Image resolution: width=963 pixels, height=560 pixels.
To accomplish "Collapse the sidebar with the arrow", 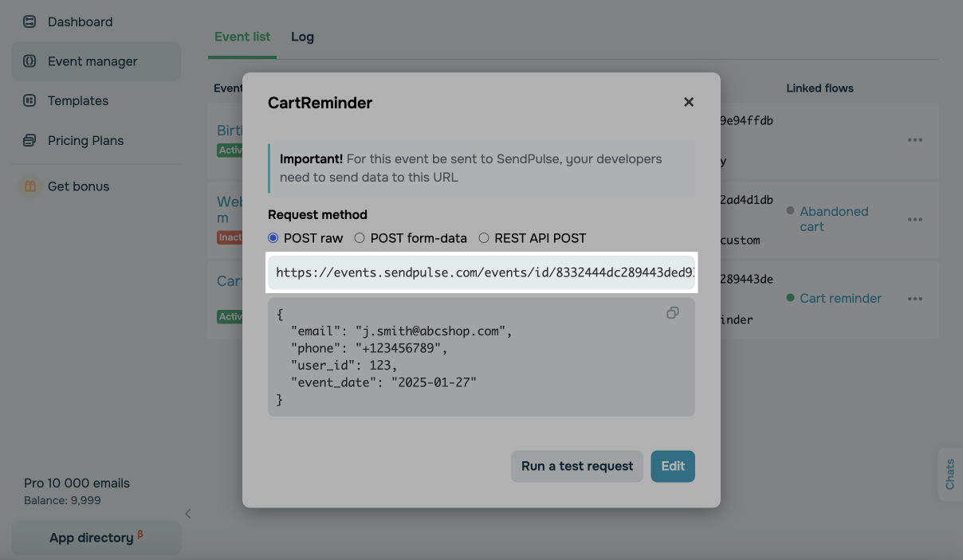I will point(188,514).
